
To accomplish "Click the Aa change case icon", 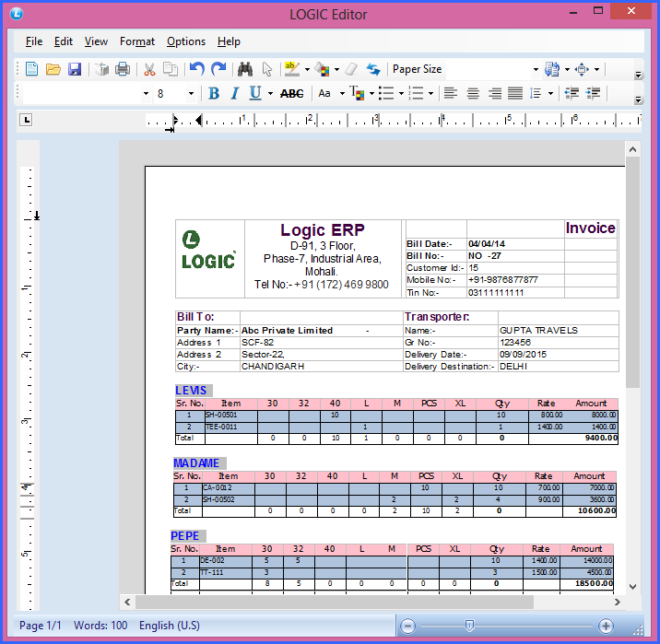I will 324,93.
